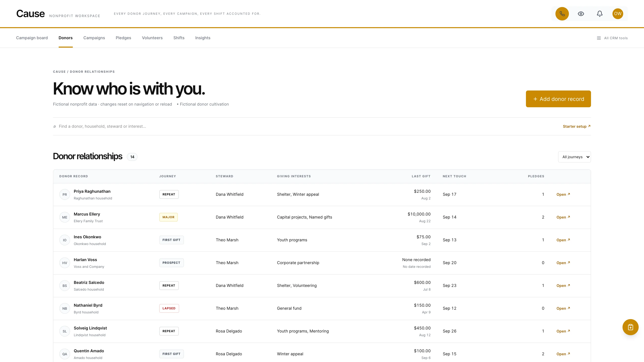Image resolution: width=644 pixels, height=362 pixels.
Task: Switch to the Campaign board tab
Action: (x=32, y=38)
